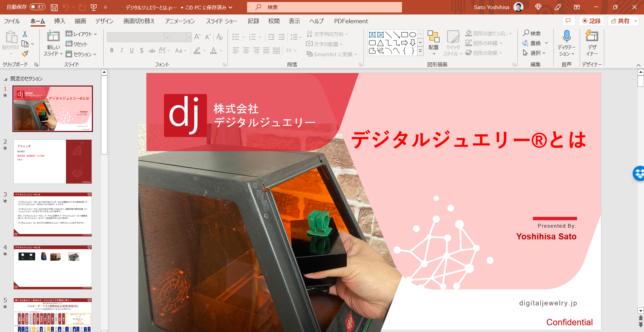Click the Cut scissors icon

pyautogui.click(x=25, y=34)
